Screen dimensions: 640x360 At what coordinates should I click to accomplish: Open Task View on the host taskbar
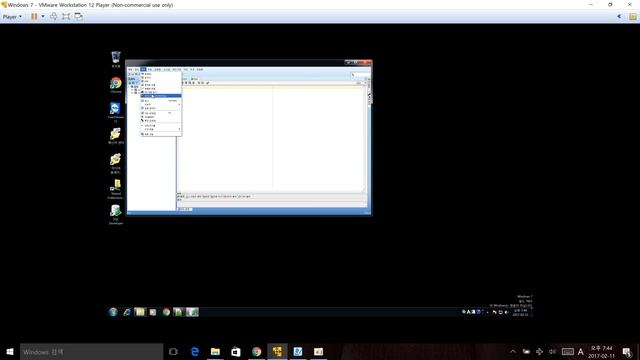click(173, 351)
